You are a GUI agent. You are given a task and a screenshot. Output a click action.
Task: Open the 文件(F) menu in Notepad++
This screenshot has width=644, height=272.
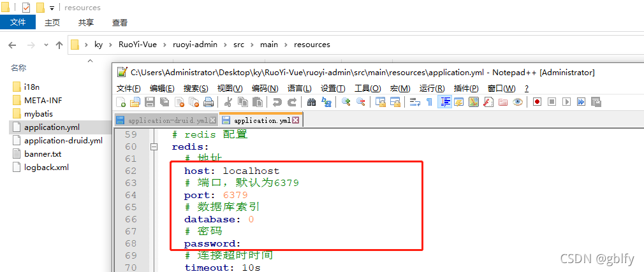click(x=129, y=89)
